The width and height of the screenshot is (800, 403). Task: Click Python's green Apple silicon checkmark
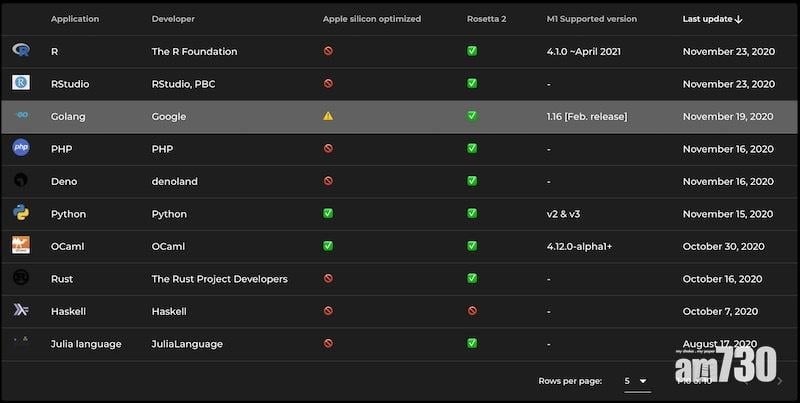point(328,214)
